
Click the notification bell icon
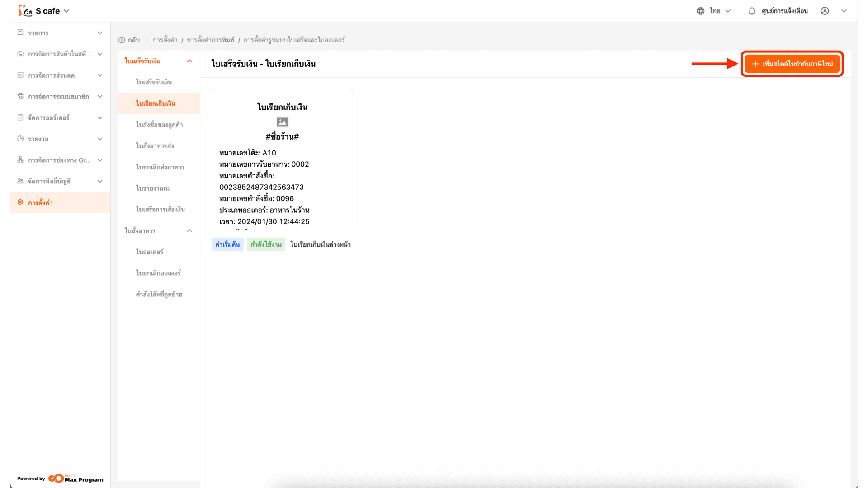click(x=751, y=11)
